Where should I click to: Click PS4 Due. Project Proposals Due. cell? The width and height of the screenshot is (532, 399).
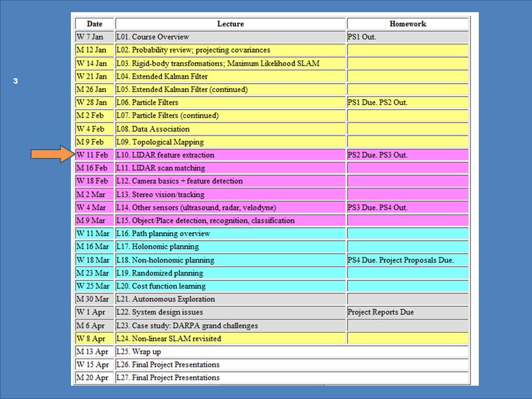coord(408,260)
